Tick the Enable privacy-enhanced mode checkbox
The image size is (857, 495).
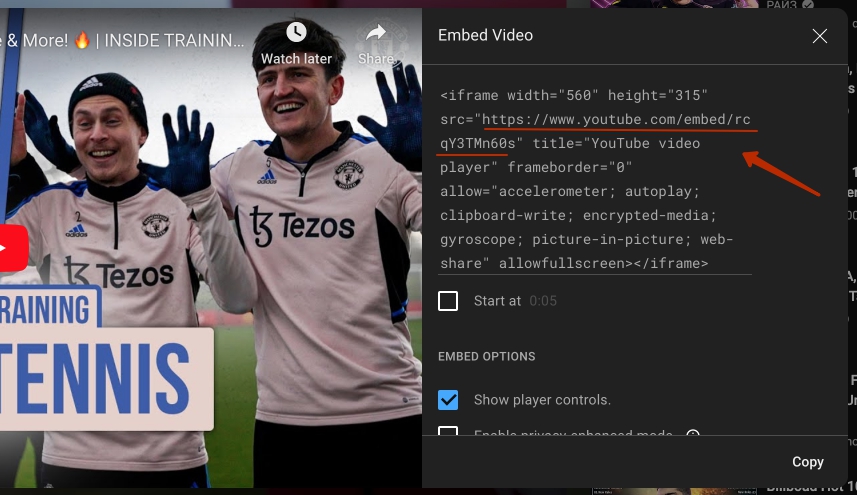click(448, 434)
